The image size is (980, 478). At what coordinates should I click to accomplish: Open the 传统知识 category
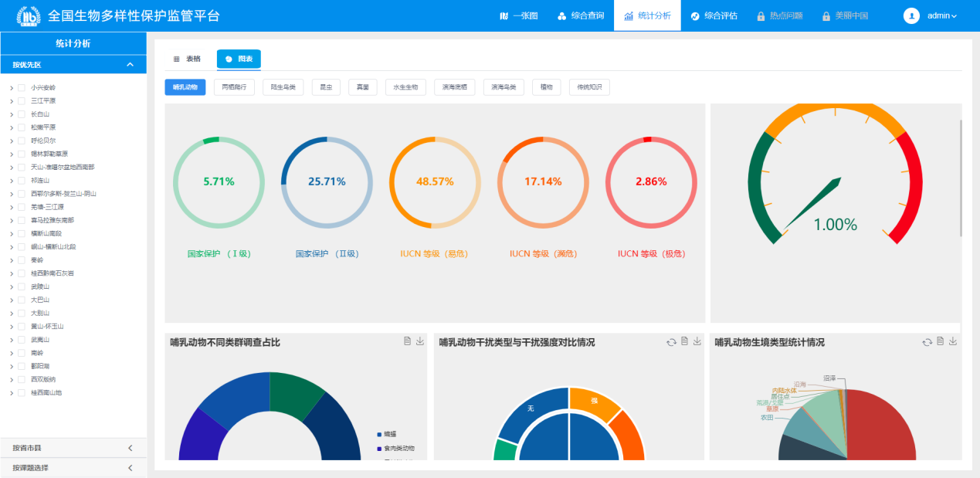[589, 87]
